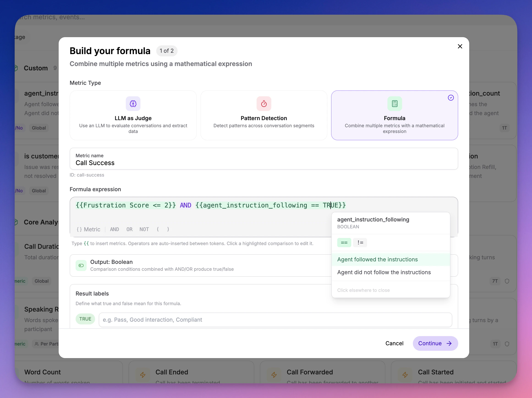Click the Metric name input field

[x=264, y=163]
